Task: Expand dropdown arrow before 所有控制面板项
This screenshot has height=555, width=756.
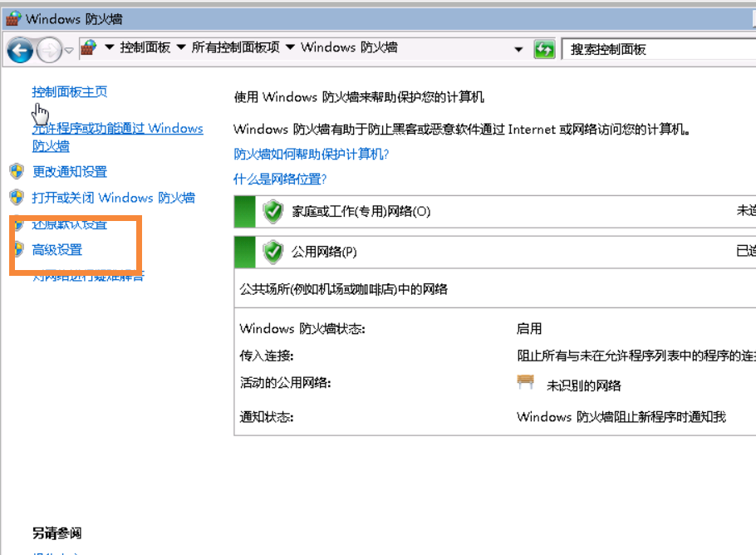Action: [181, 47]
